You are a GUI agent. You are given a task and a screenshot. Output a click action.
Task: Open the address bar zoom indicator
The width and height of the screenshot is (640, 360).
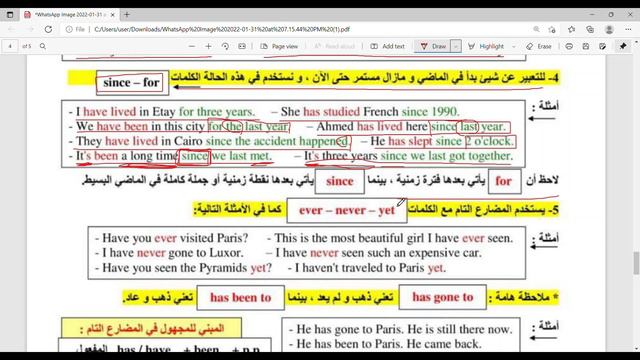click(536, 29)
